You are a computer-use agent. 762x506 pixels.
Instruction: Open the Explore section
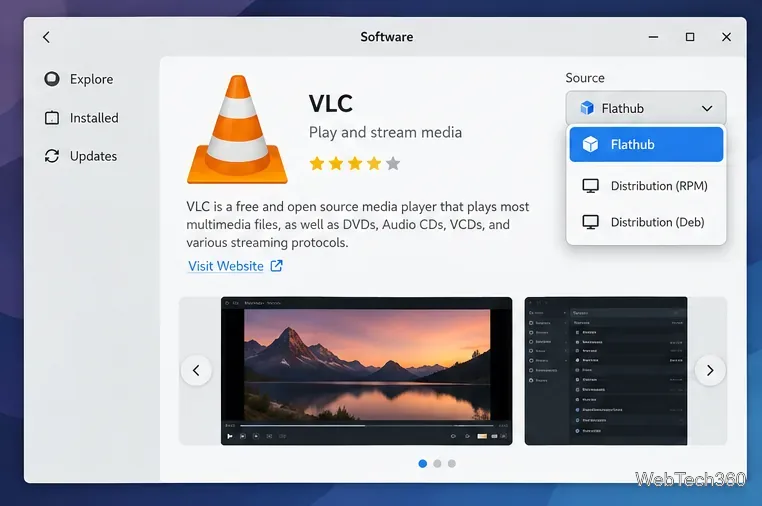pyautogui.click(x=79, y=79)
